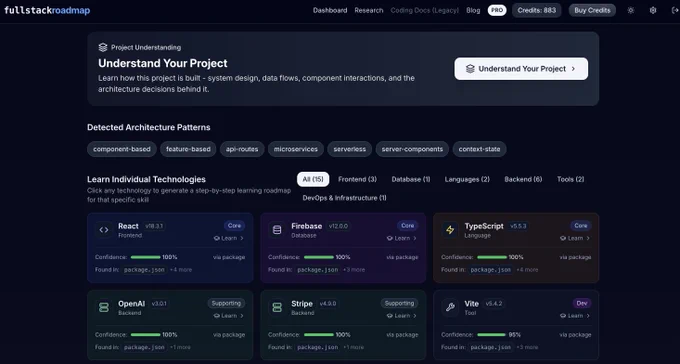Click React card confidence progress bar
Image resolution: width=680 pixels, height=364 pixels.
pos(146,257)
